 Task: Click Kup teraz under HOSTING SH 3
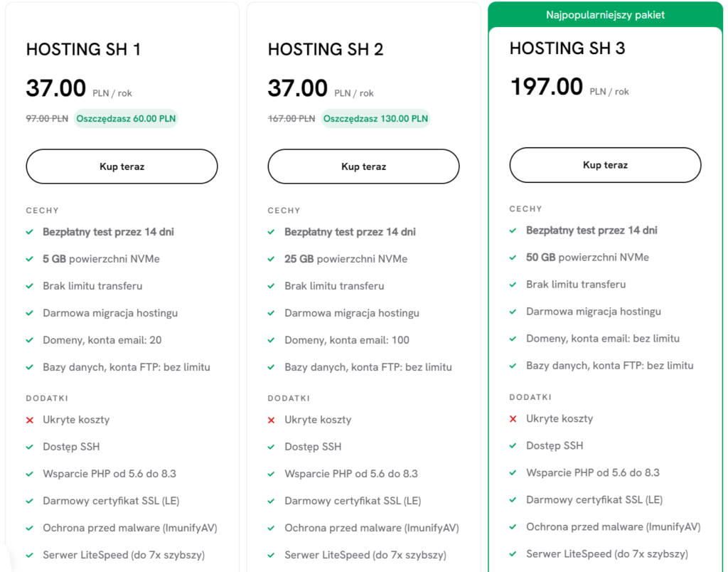[x=605, y=165]
